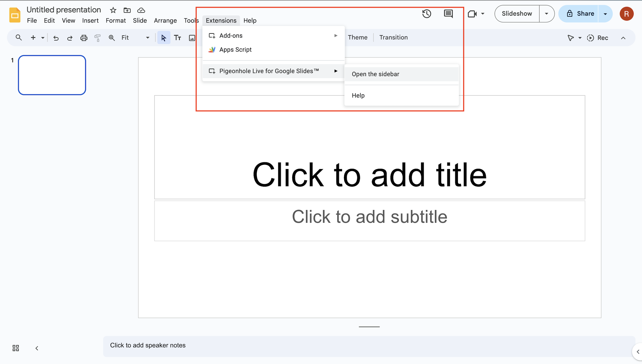Open version history clock icon
Viewport: 642px width, 364px height.
click(x=427, y=14)
